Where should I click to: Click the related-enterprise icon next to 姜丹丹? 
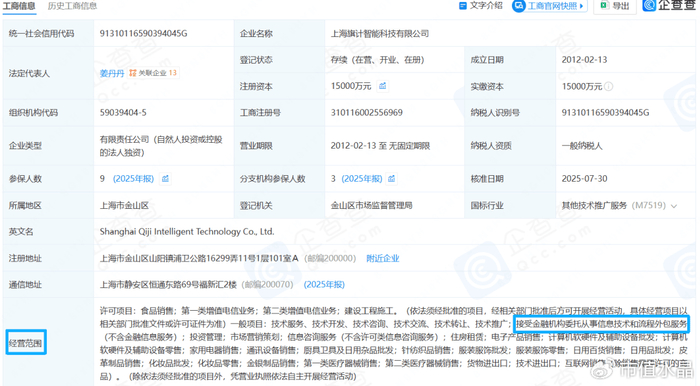click(x=133, y=73)
